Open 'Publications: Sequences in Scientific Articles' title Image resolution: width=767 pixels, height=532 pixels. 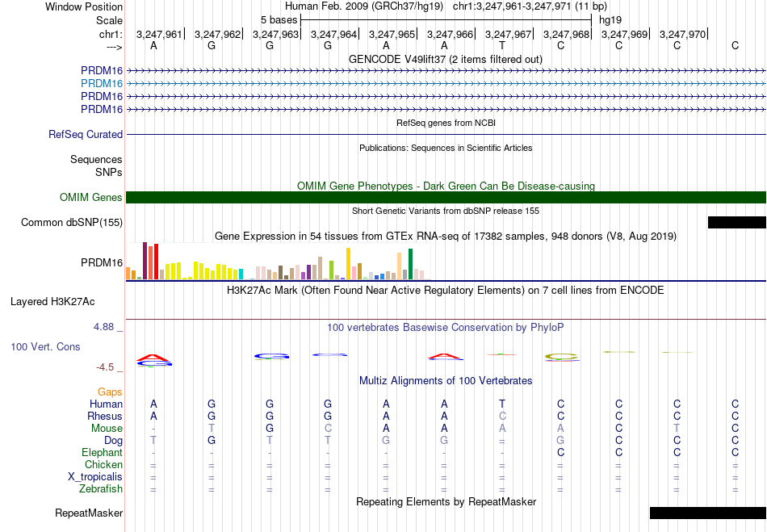click(446, 148)
